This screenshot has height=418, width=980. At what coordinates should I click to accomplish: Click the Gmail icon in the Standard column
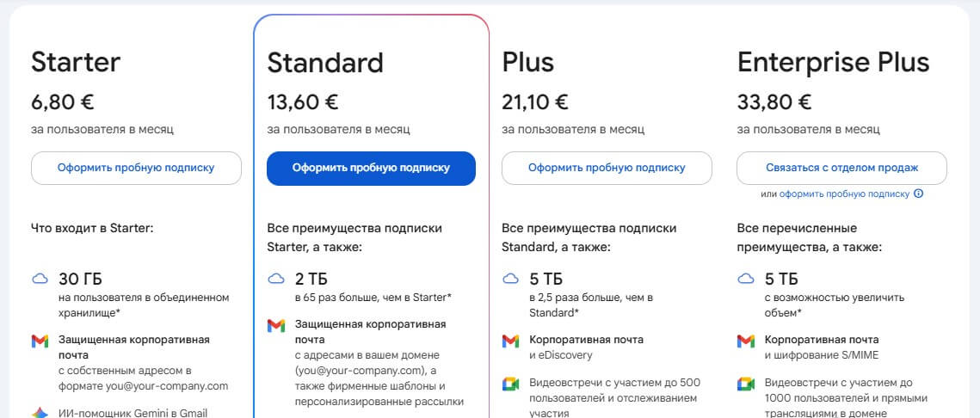click(x=275, y=326)
